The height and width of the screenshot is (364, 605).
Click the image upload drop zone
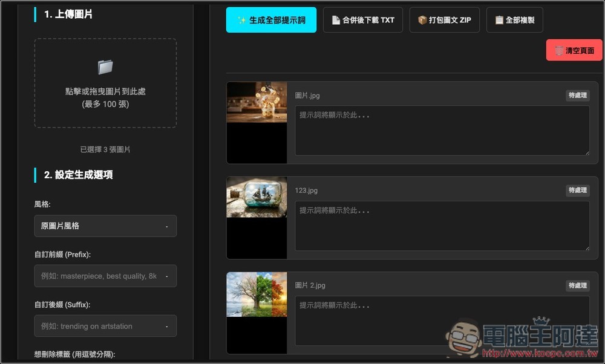point(105,83)
